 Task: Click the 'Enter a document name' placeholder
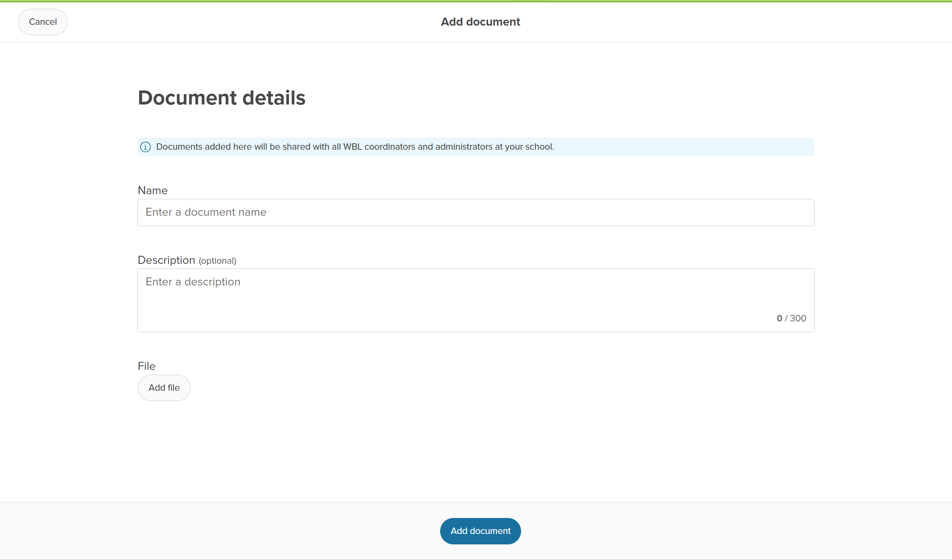[x=206, y=212]
